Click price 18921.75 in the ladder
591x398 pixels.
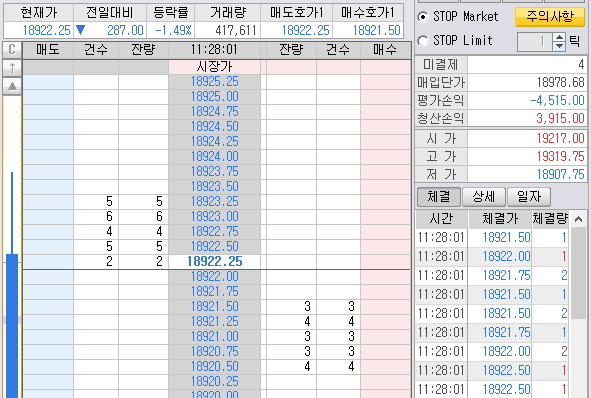pos(214,292)
